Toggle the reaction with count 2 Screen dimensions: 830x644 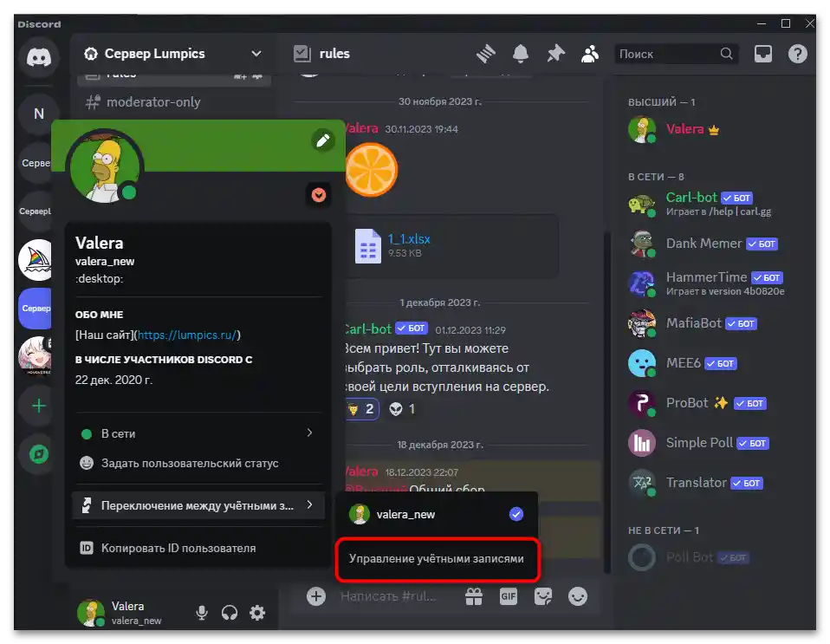coord(362,409)
